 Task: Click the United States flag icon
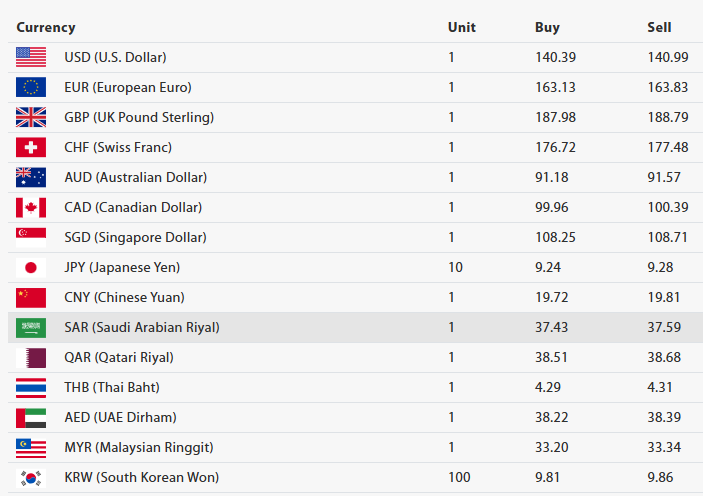31,57
